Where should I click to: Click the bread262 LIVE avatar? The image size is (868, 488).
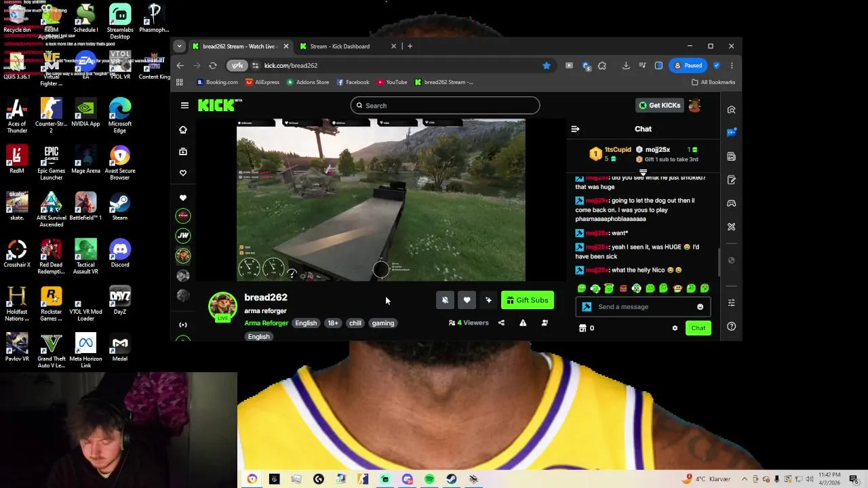222,306
